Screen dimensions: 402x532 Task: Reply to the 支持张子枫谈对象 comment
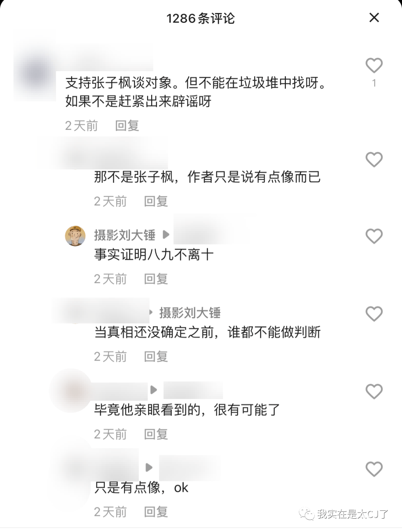coord(127,126)
